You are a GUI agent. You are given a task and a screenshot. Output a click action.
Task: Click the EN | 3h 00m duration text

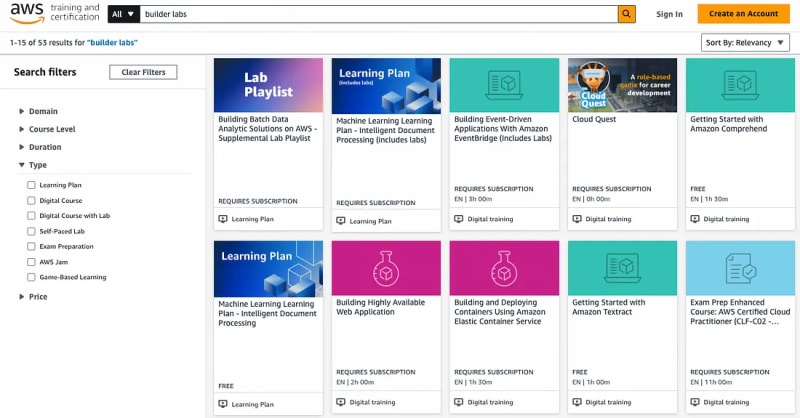pos(473,199)
